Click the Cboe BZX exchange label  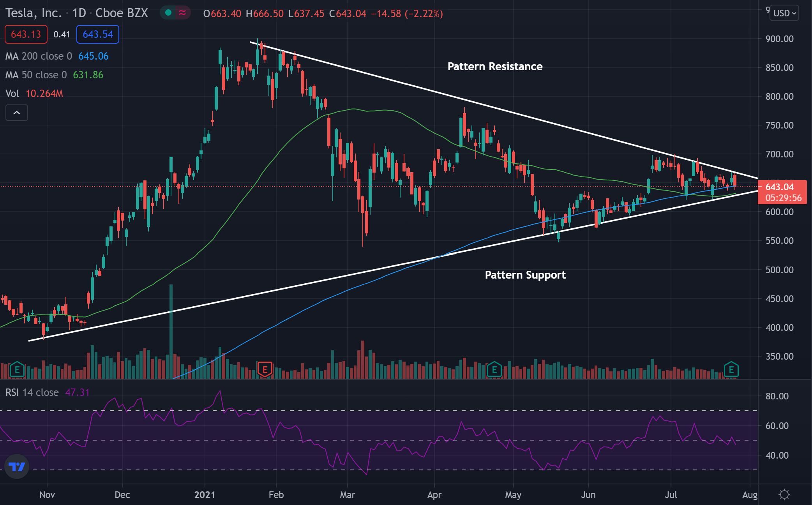click(122, 13)
